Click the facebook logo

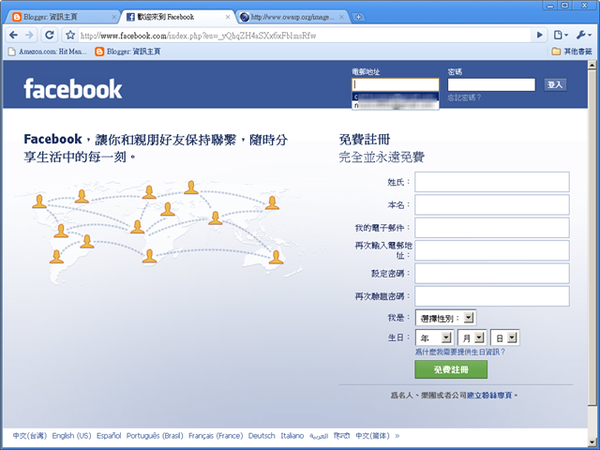click(73, 89)
